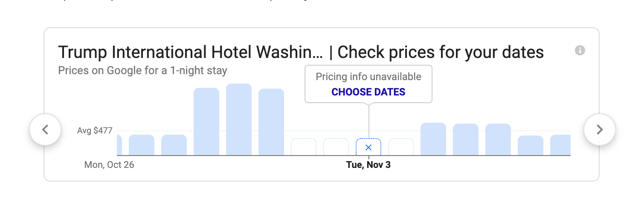Click the left arrow to show earlier dates
Viewport: 644px width, 202px height.
(45, 130)
